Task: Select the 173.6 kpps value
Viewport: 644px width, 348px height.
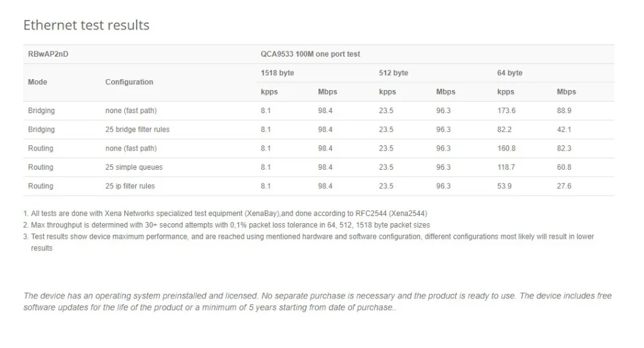Action: tap(506, 111)
